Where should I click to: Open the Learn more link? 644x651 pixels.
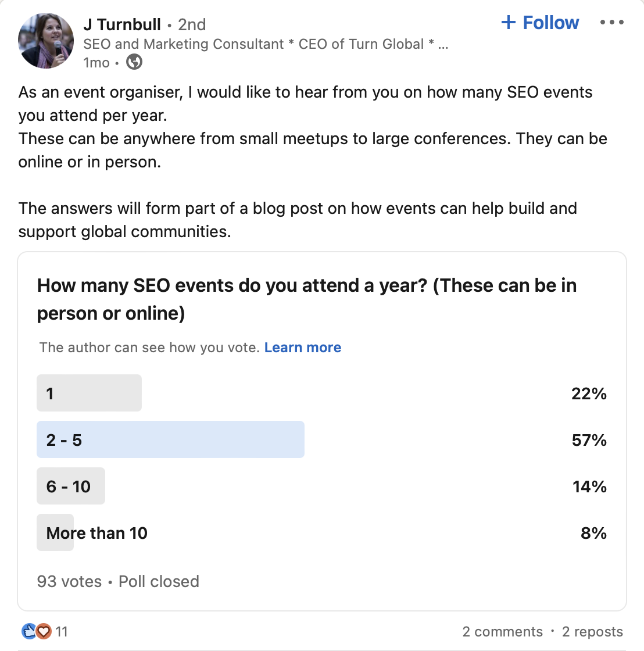click(x=303, y=347)
